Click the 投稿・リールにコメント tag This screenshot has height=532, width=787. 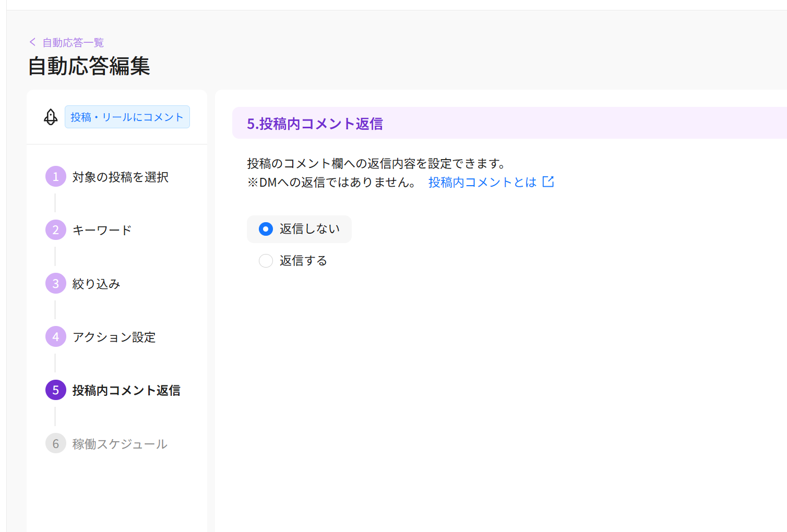pos(127,117)
